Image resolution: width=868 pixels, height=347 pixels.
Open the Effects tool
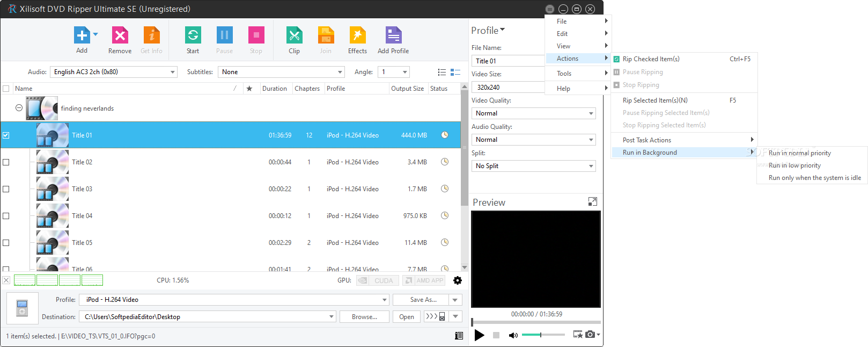[x=357, y=35]
